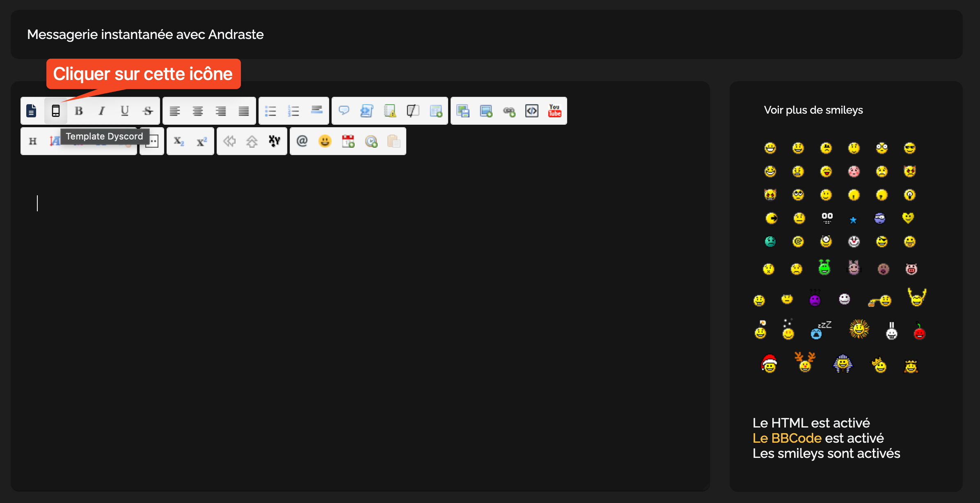Apply subscript formatting
This screenshot has width=980, height=503.
[179, 141]
